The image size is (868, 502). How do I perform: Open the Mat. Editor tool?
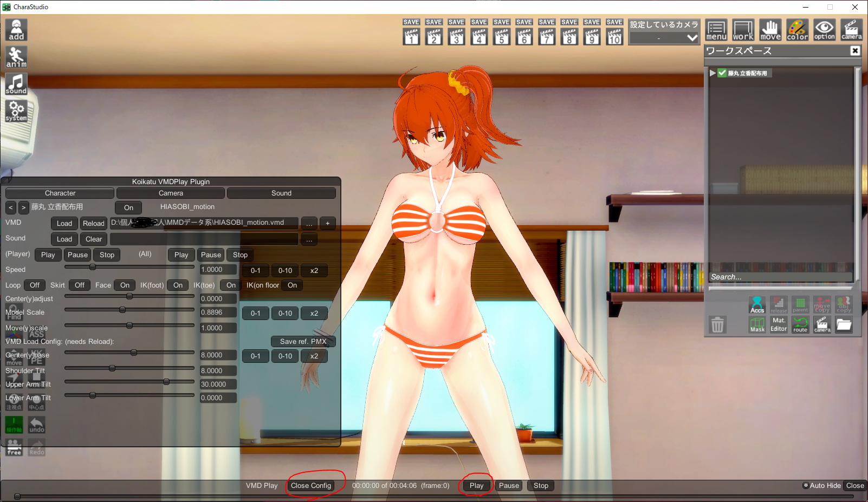click(779, 324)
